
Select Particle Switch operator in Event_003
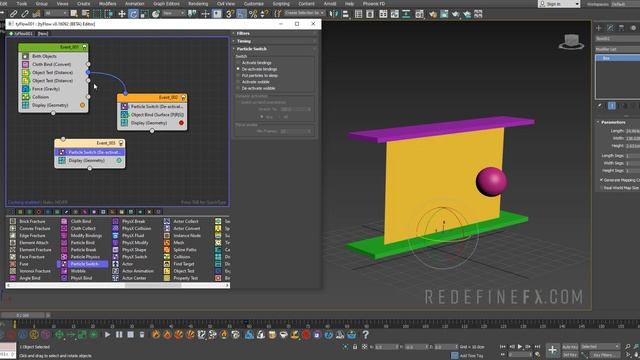[90, 152]
